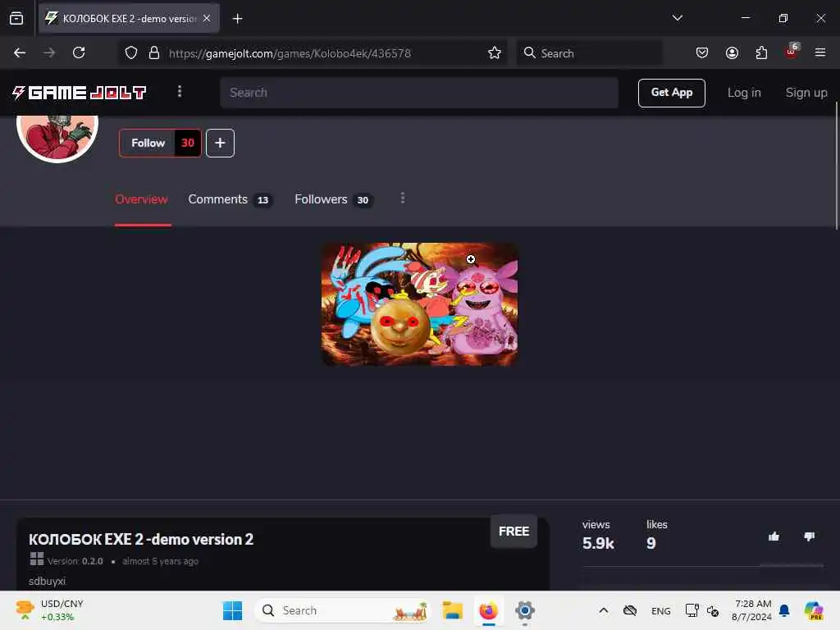Open the Pocket save icon
The image size is (840, 630).
702,53
